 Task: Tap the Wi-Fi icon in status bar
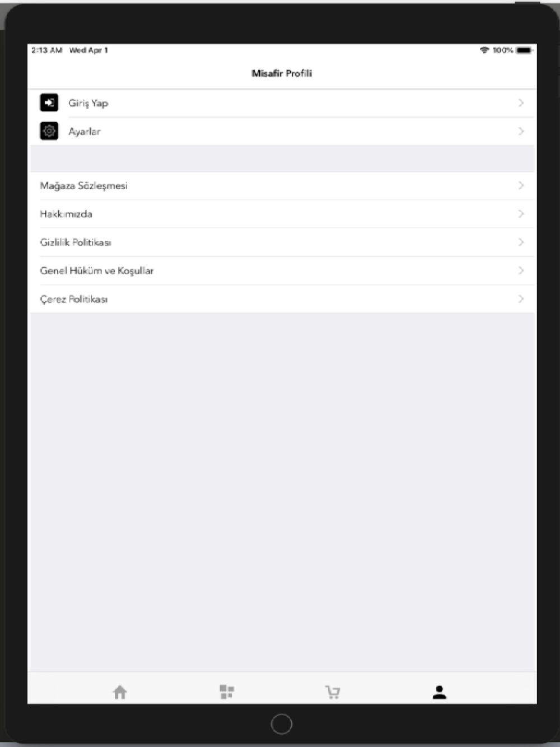click(x=484, y=50)
